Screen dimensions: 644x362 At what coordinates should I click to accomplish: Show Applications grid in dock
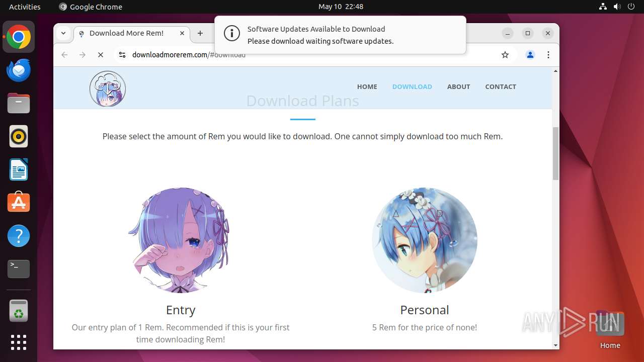click(x=19, y=342)
